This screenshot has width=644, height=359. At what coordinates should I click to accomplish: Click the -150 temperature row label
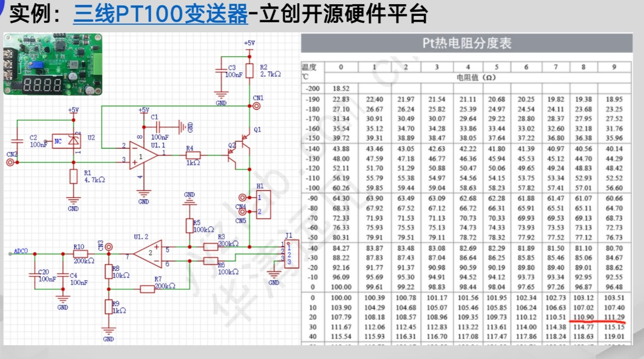pos(312,138)
